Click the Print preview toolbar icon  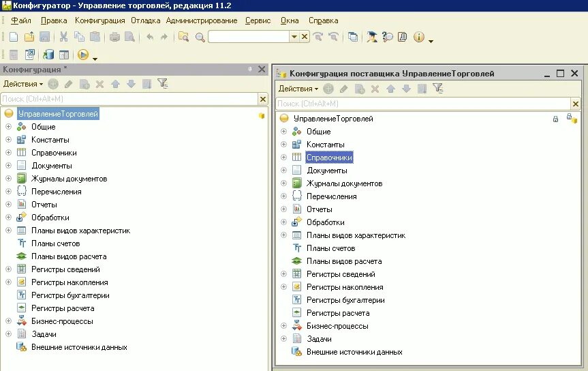[129, 37]
